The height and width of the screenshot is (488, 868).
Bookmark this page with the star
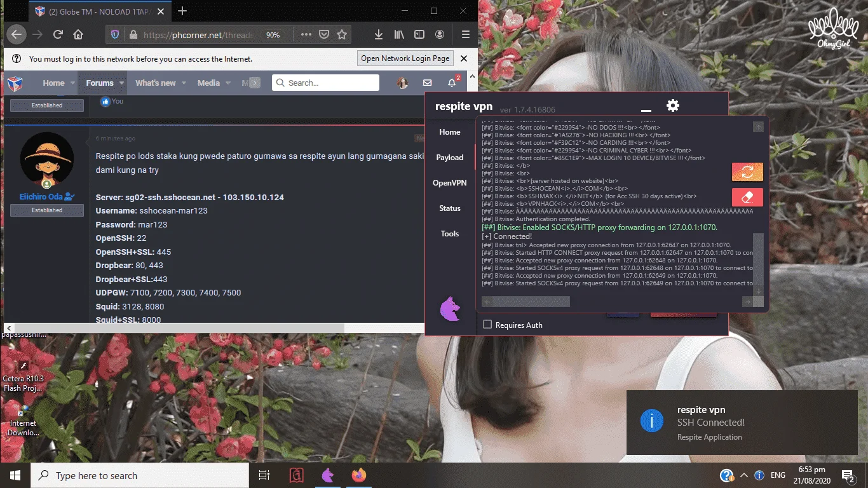342,34
